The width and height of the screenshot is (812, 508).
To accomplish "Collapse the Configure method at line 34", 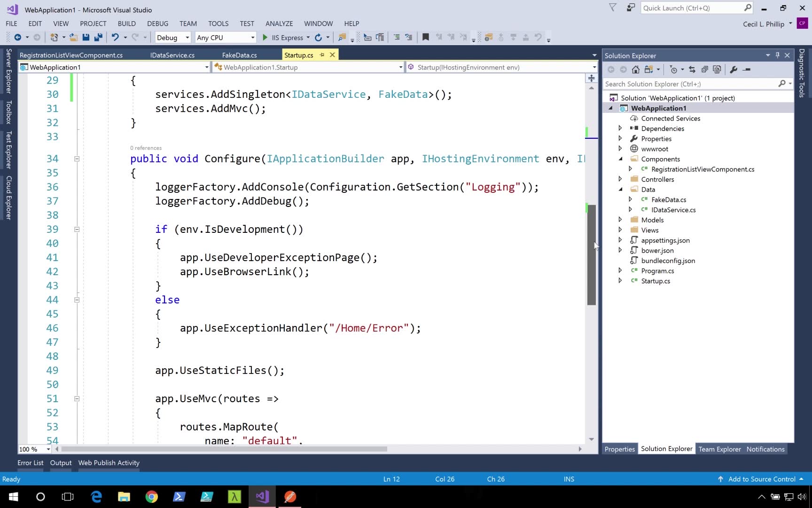I will click(77, 159).
